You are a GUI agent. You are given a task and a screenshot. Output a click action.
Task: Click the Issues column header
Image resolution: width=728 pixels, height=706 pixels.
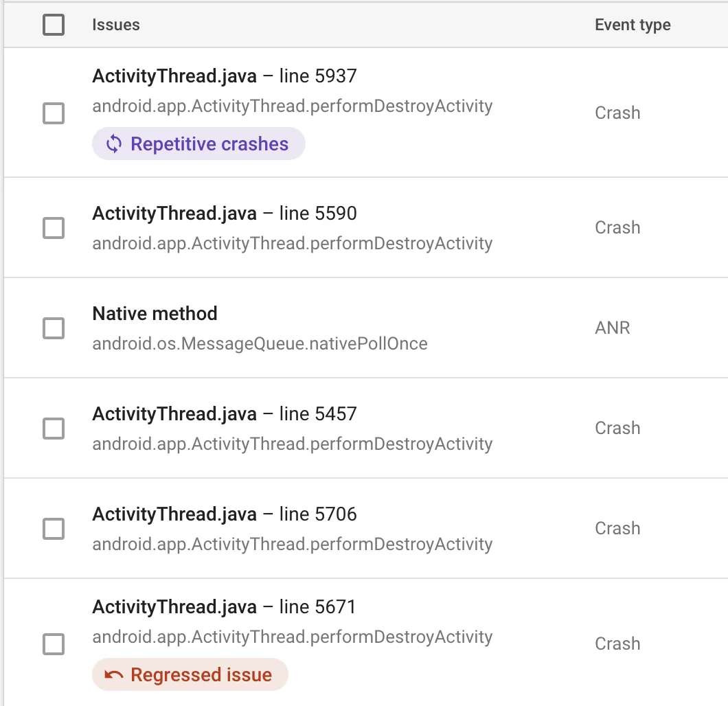click(115, 25)
